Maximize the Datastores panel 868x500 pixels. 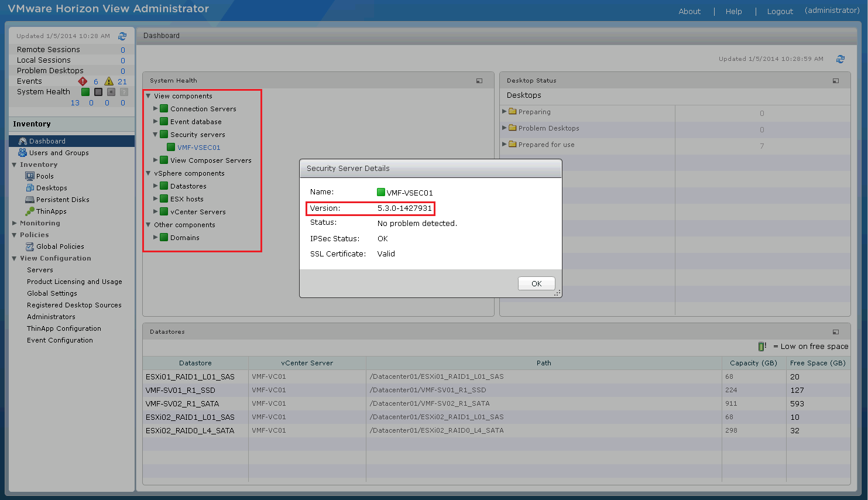[836, 332]
